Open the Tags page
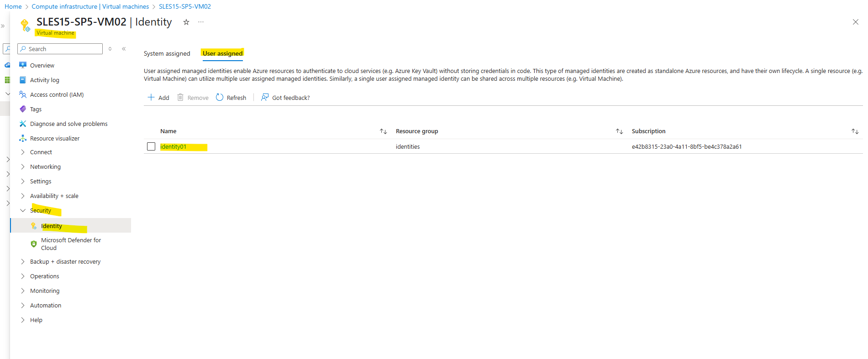 pos(36,109)
